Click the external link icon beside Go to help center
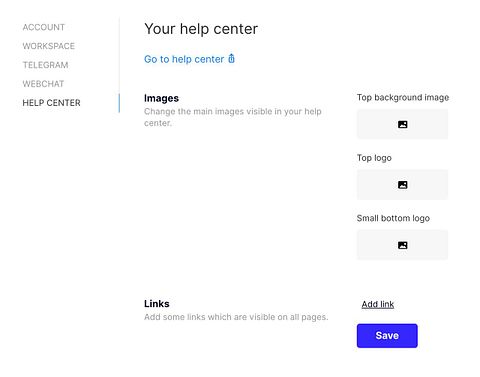 pos(231,59)
